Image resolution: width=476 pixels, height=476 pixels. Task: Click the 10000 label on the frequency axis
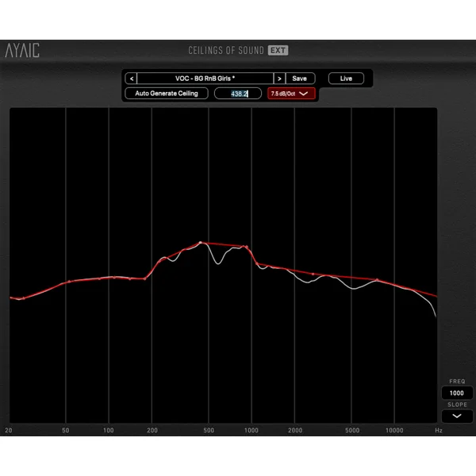394,431
